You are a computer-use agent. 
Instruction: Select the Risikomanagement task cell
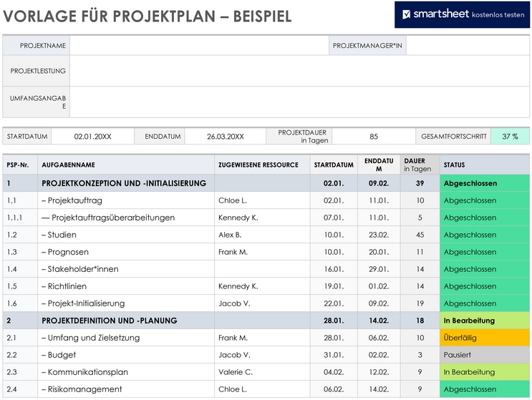[x=126, y=389]
